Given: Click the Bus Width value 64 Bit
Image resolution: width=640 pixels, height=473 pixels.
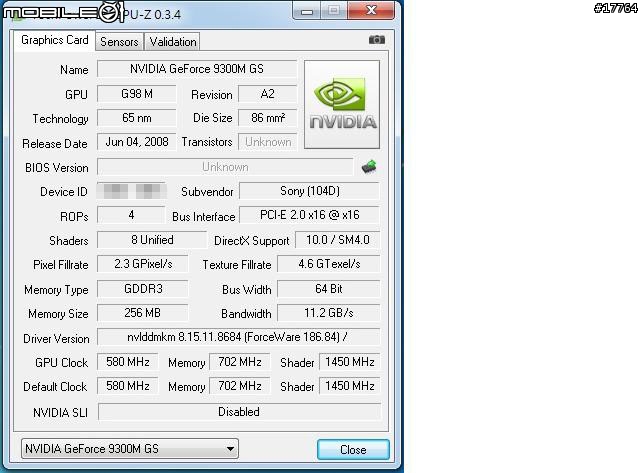Looking at the screenshot, I should pos(329,289).
